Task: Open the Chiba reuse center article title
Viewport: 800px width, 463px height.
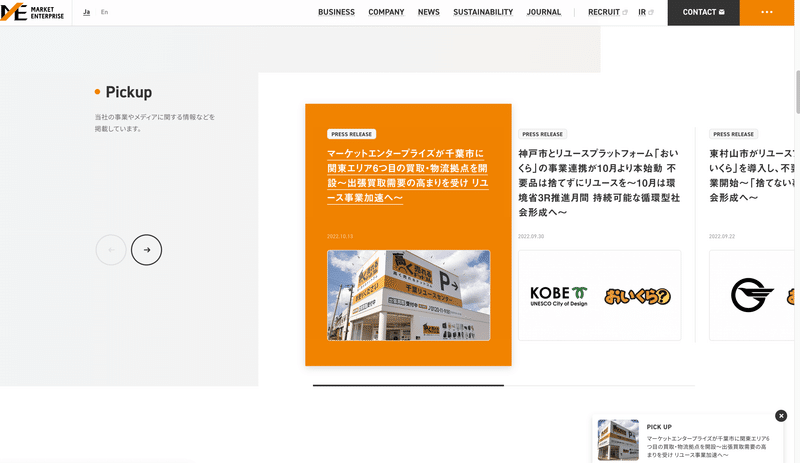Action: pyautogui.click(x=408, y=175)
